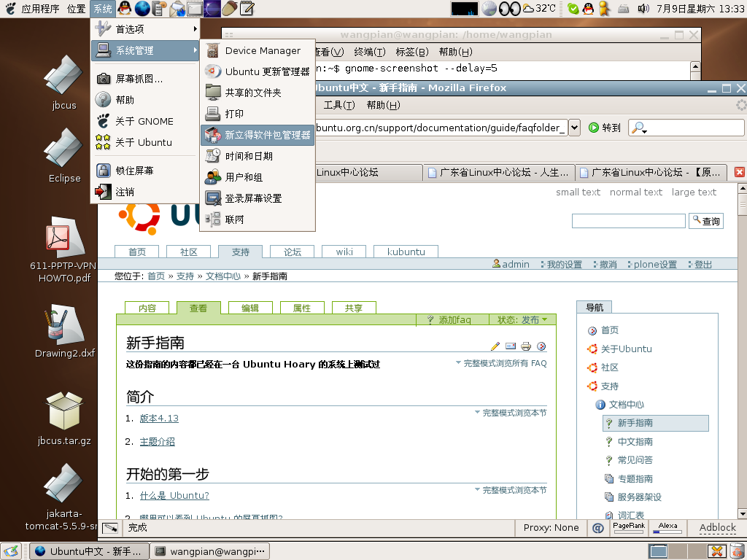Click the printer icon in the page header
747x560 pixels.
[x=526, y=346]
